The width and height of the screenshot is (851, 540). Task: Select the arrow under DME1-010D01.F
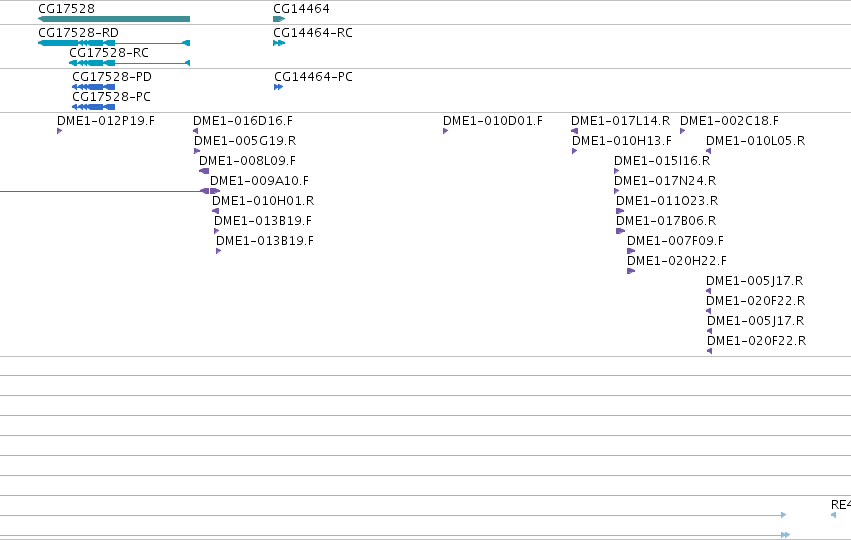tap(446, 131)
